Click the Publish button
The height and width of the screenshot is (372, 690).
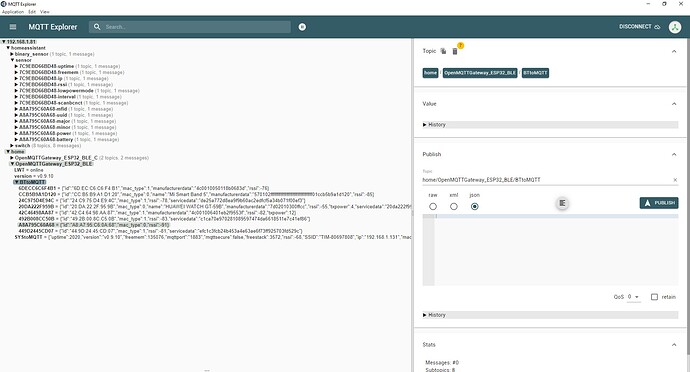[x=659, y=203]
